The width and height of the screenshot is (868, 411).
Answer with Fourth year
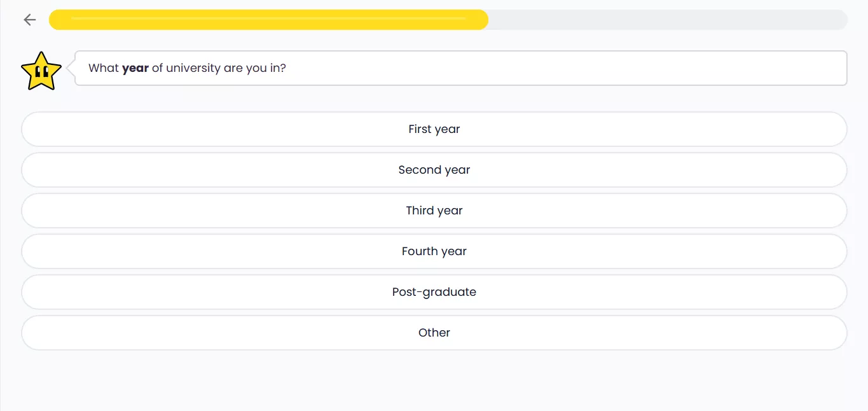434,251
